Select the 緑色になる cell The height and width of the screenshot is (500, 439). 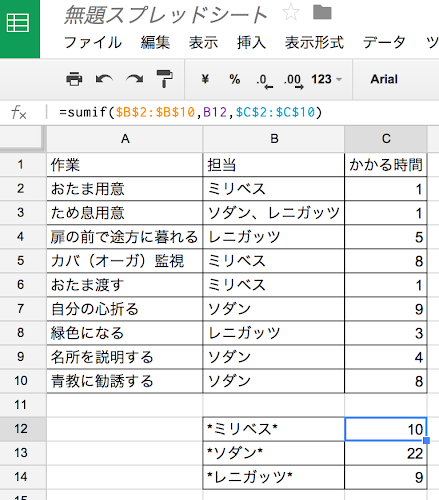point(125,333)
